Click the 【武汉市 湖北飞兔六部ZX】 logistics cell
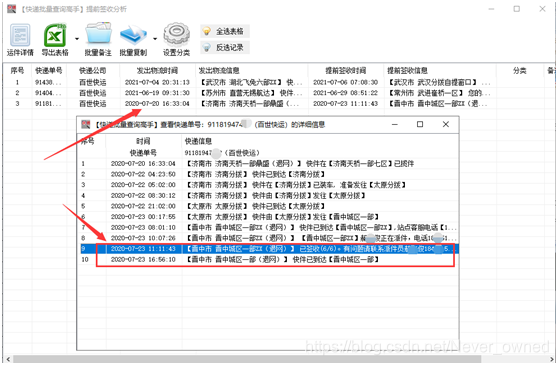The width and height of the screenshot is (558, 365). click(252, 82)
